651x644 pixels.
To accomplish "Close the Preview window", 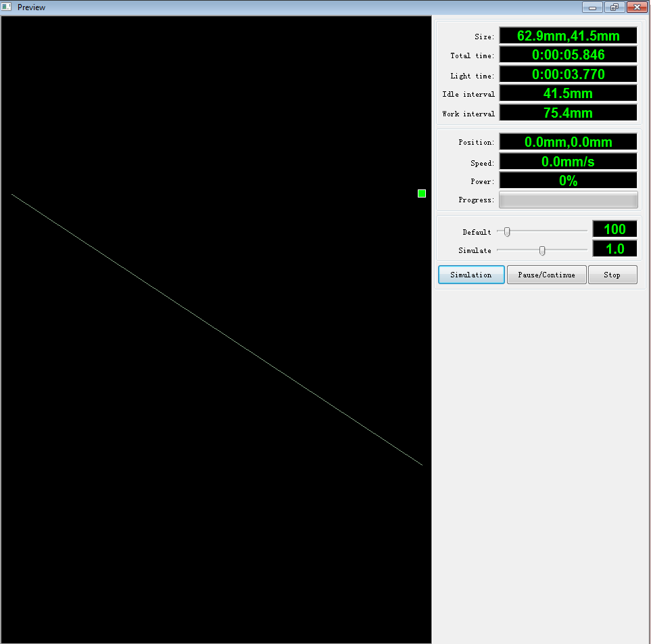I will tap(635, 7).
